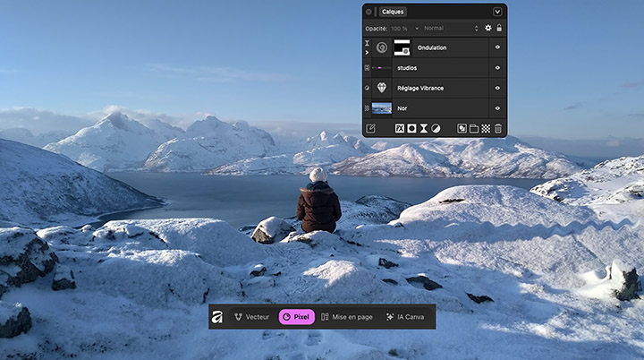
Task: Delete layer with the trash icon
Action: tap(498, 128)
